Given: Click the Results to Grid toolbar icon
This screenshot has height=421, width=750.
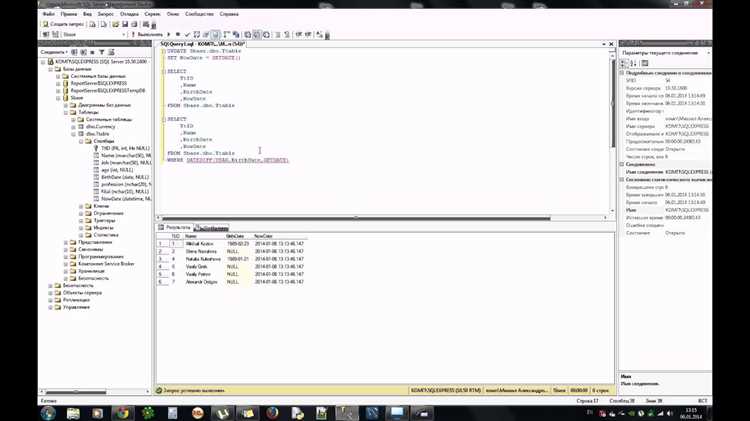Looking at the screenshot, I should coord(257,34).
